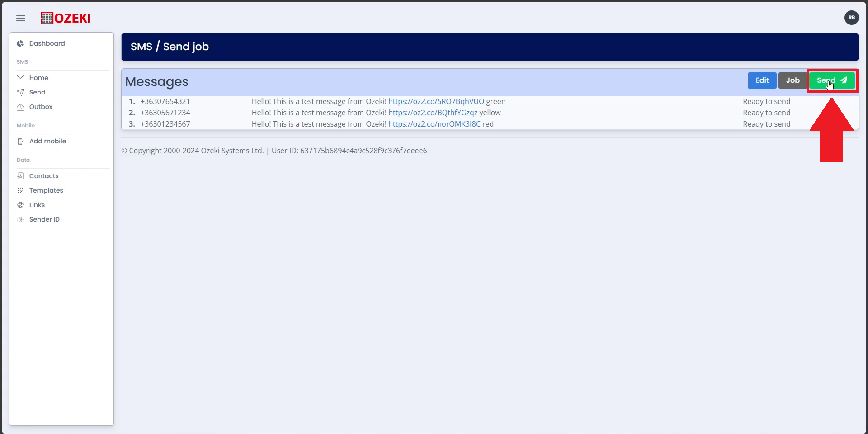Click Ready to send status of row 2
This screenshot has width=868, height=434.
pos(767,113)
